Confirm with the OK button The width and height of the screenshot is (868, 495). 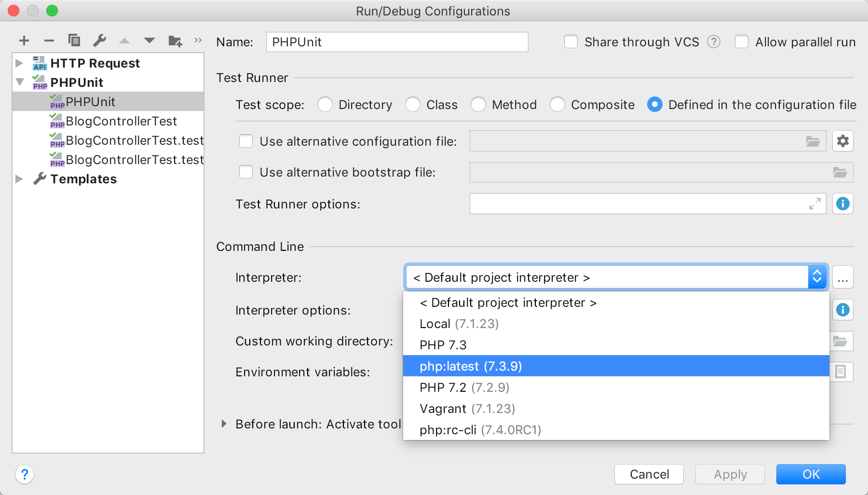pyautogui.click(x=811, y=474)
